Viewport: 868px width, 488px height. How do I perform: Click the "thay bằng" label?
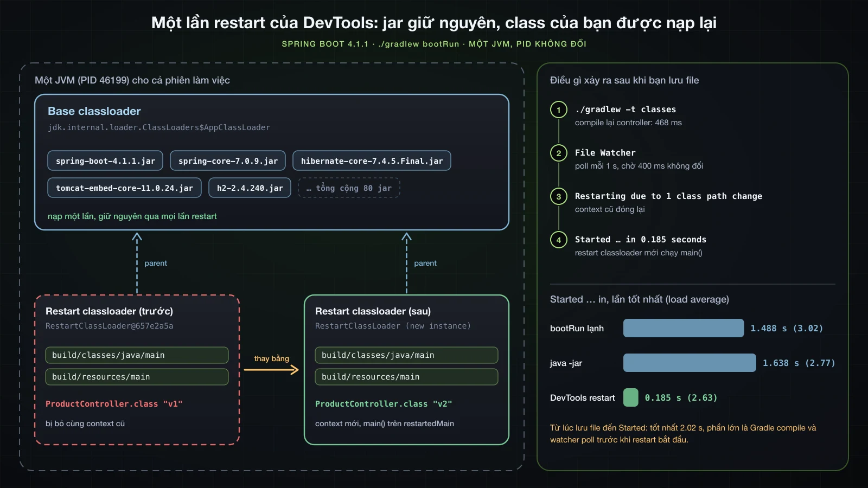[272, 358]
